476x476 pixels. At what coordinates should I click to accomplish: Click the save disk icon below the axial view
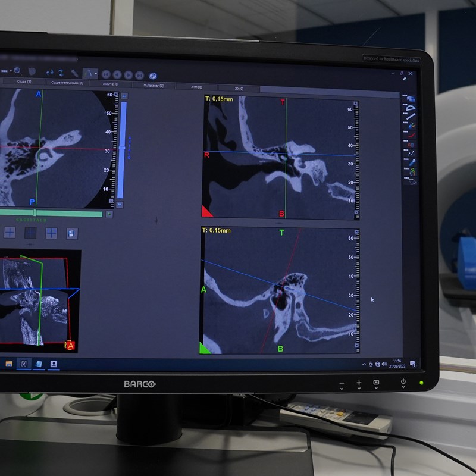point(71,233)
